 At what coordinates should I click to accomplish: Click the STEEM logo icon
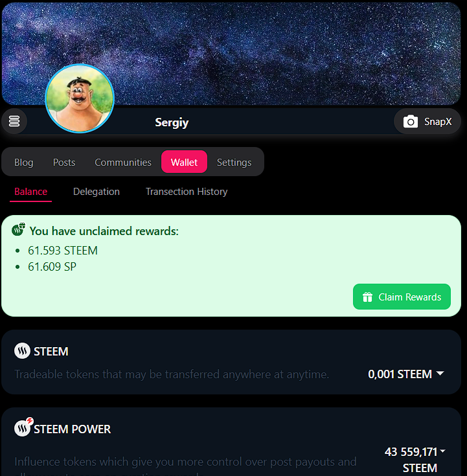tap(22, 351)
